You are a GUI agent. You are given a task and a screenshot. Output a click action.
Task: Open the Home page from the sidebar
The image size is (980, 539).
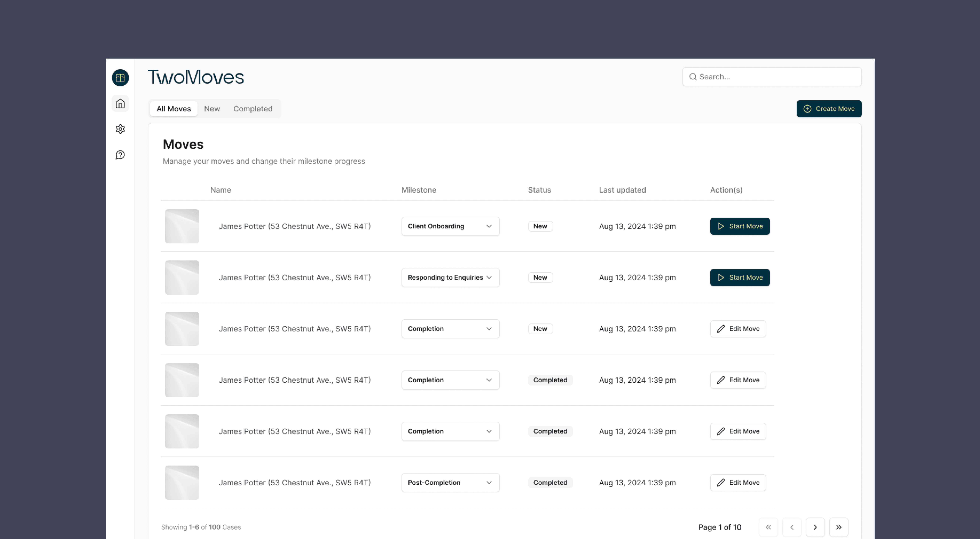pyautogui.click(x=120, y=103)
